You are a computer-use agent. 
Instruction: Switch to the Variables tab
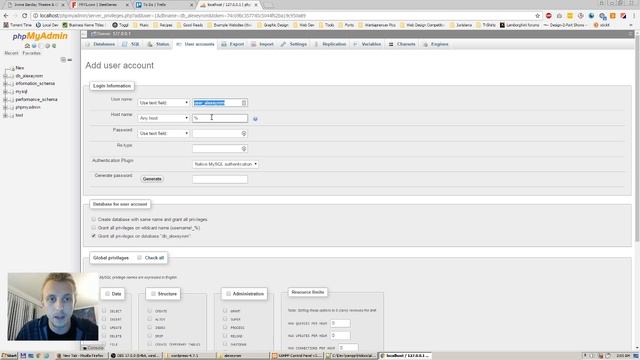(367, 44)
